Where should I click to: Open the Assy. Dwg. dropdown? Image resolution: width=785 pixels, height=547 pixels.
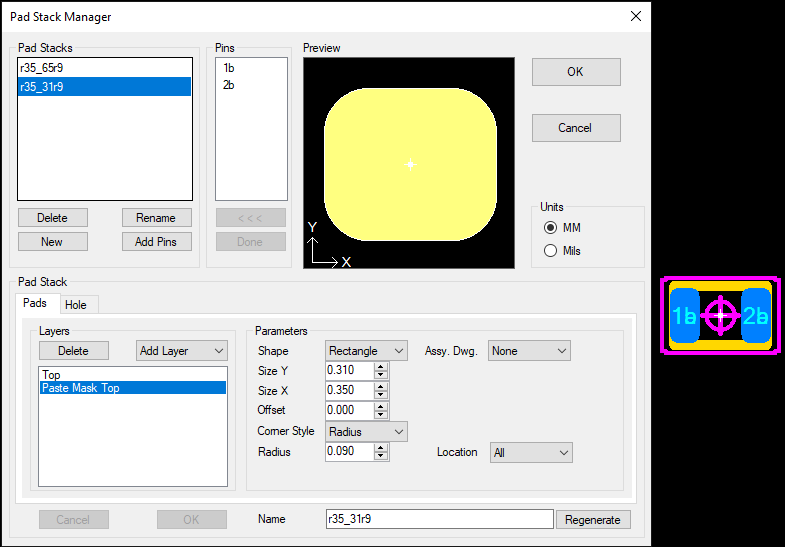click(x=529, y=351)
